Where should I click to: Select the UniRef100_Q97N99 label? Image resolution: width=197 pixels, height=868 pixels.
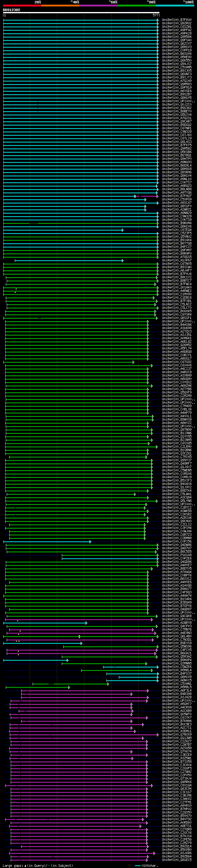click(x=177, y=430)
